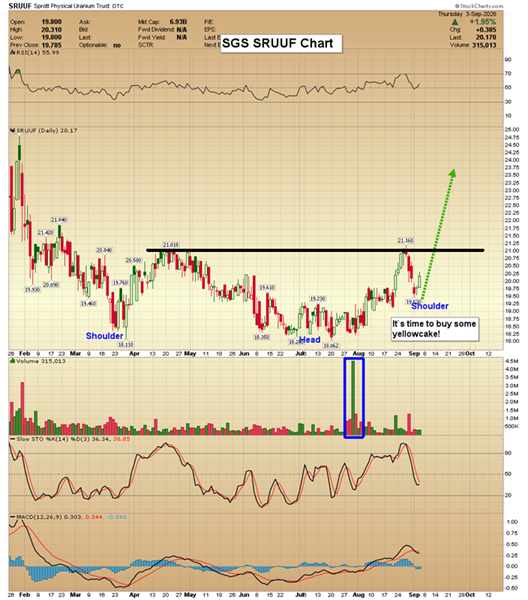Click the MACD legend line marker
The height and width of the screenshot is (600, 528).
(12, 517)
